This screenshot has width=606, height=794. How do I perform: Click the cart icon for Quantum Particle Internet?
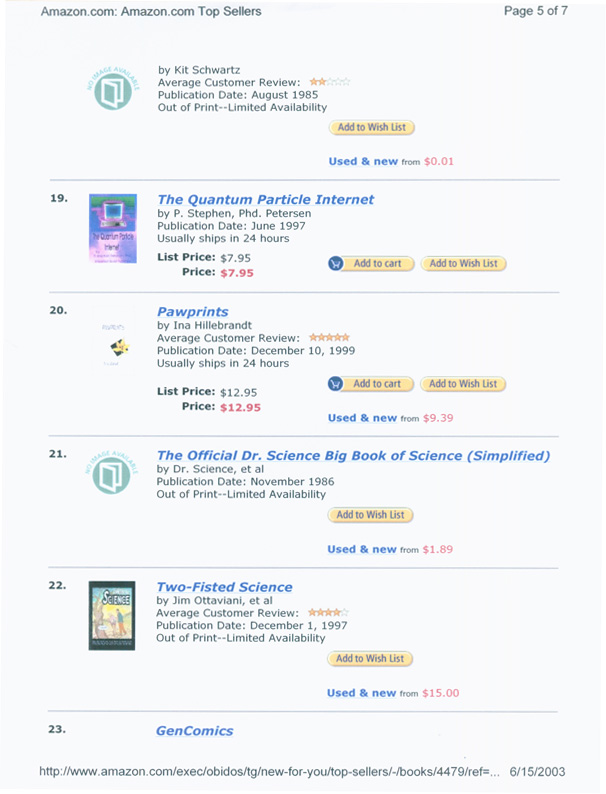[x=336, y=264]
